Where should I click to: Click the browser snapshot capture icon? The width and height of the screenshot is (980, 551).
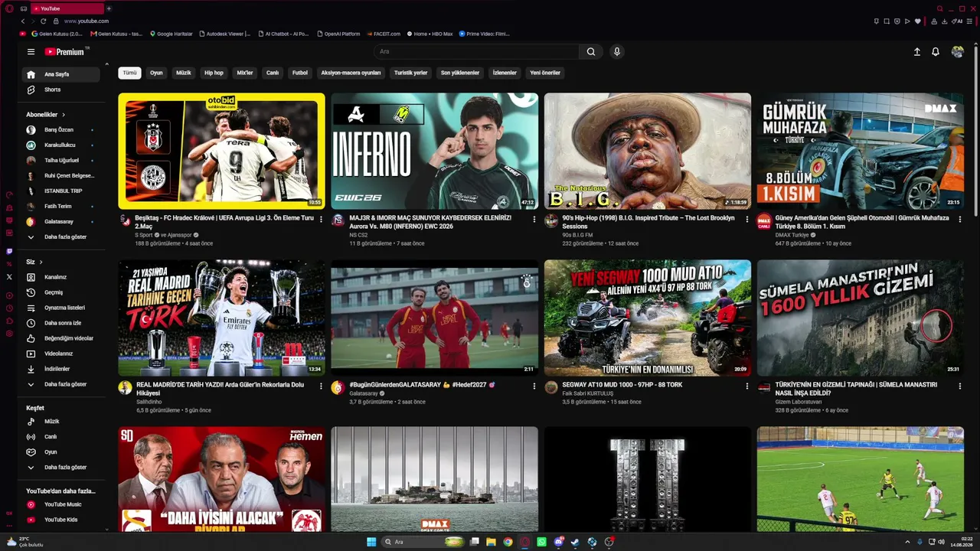coord(887,21)
